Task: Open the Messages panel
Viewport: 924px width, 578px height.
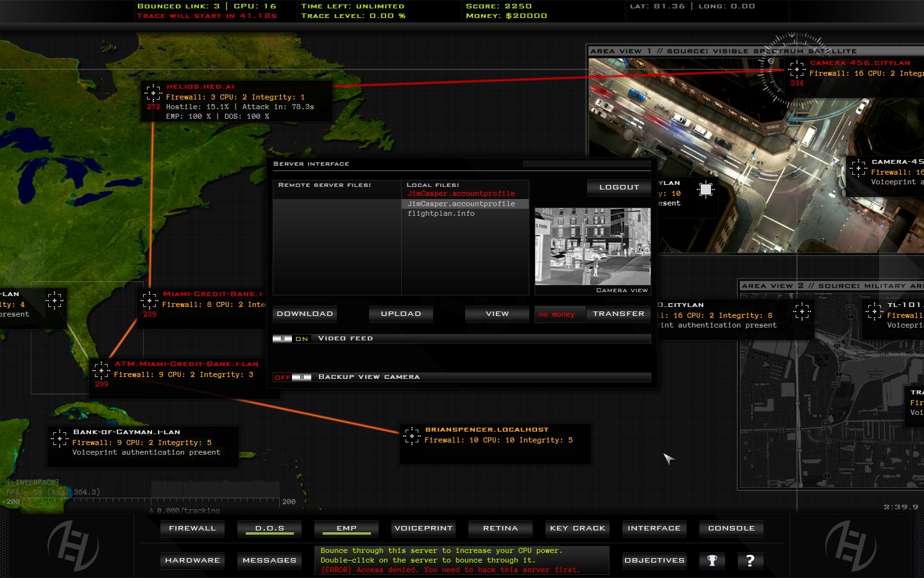Action: coord(269,560)
